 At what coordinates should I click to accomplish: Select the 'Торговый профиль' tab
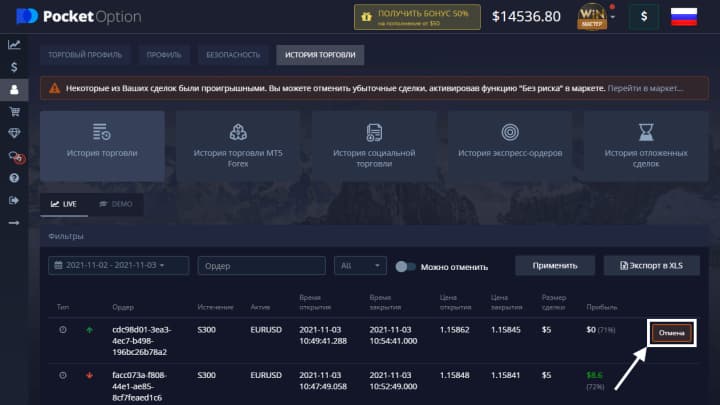click(84, 55)
